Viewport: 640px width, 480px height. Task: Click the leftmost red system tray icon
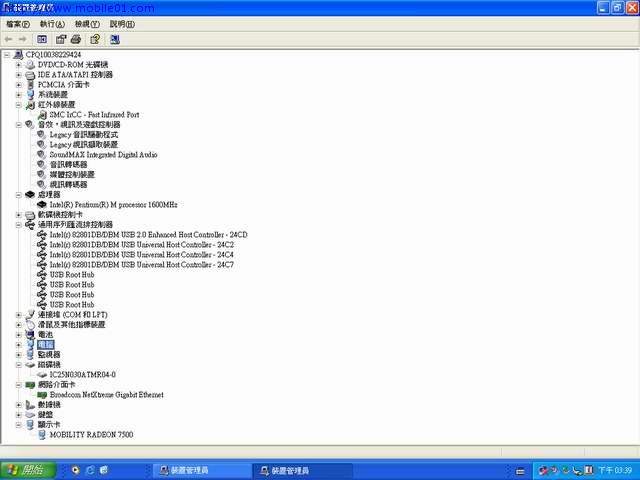543,470
